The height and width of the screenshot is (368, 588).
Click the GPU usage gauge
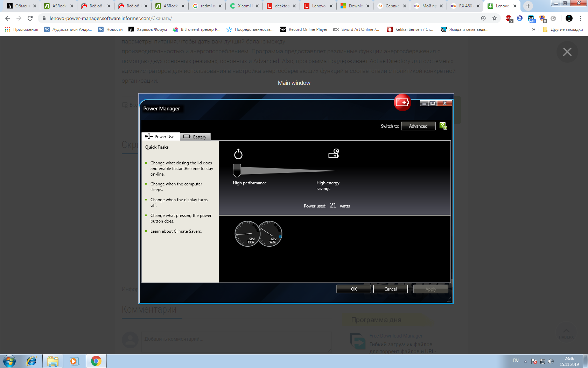click(270, 234)
